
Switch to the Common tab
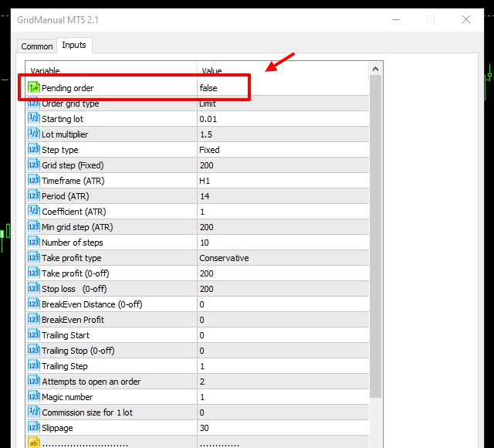tap(37, 46)
